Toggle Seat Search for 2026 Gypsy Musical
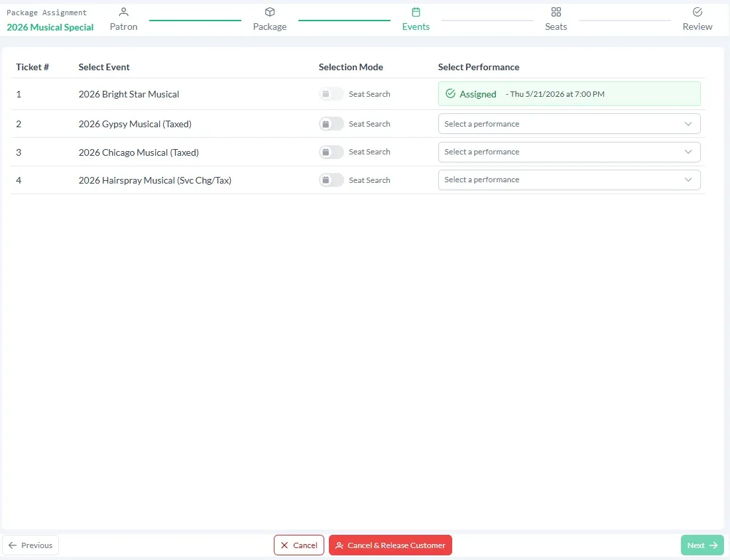The image size is (730, 560). coord(331,124)
